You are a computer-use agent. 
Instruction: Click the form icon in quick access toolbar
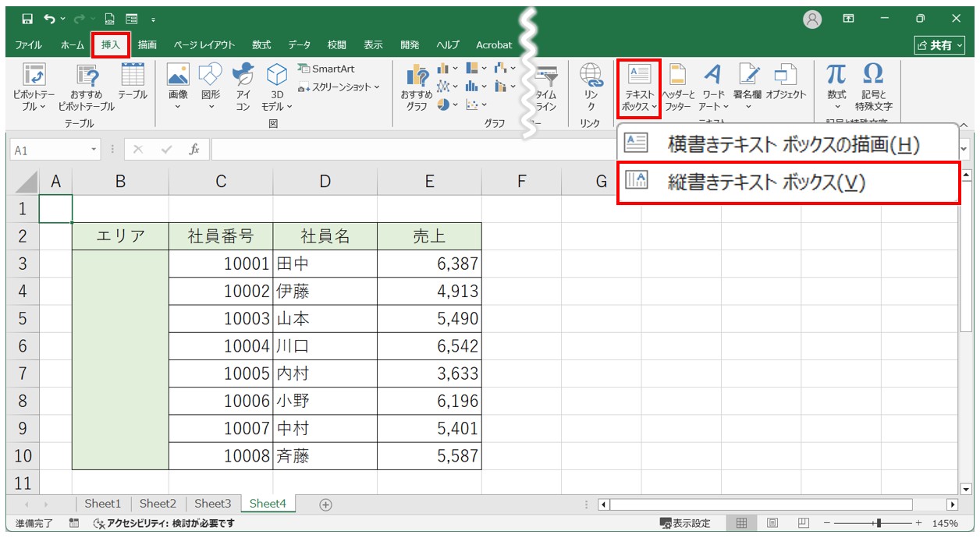[x=131, y=19]
